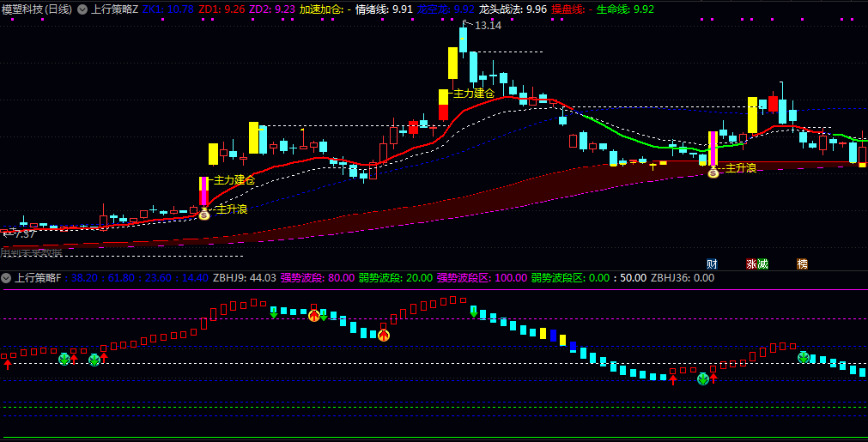The height and width of the screenshot is (442, 868).
Task: Click the 生命线: 9.92 label
Action: click(626, 9)
